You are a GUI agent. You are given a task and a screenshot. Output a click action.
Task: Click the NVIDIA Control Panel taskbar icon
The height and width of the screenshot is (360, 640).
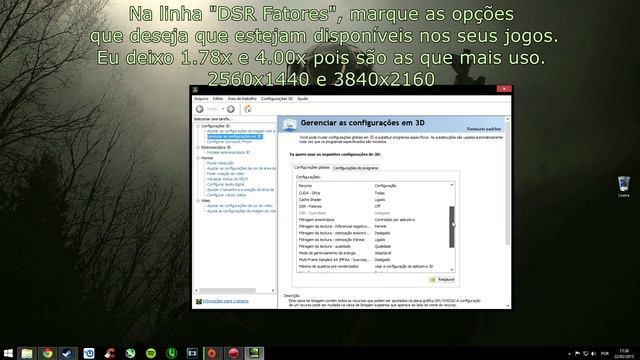tap(254, 353)
